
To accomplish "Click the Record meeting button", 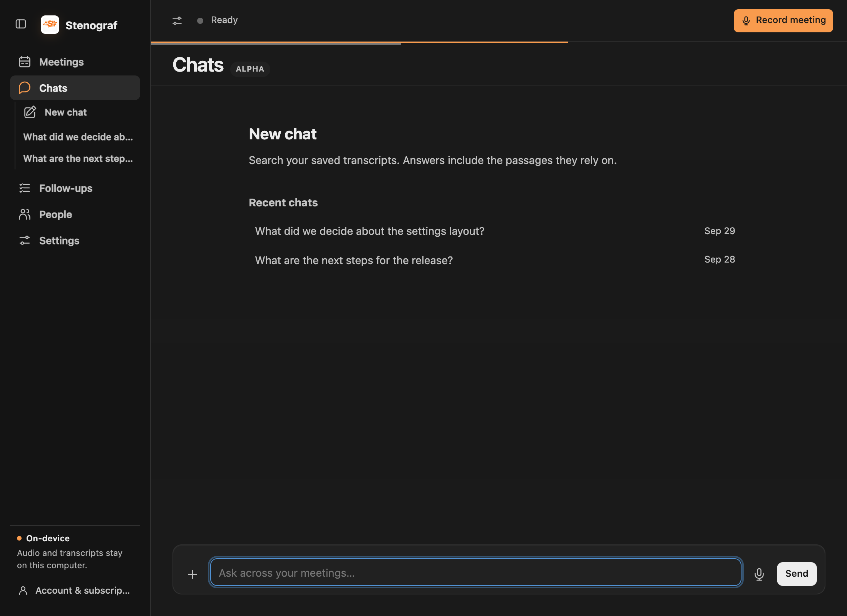I will pyautogui.click(x=783, y=20).
